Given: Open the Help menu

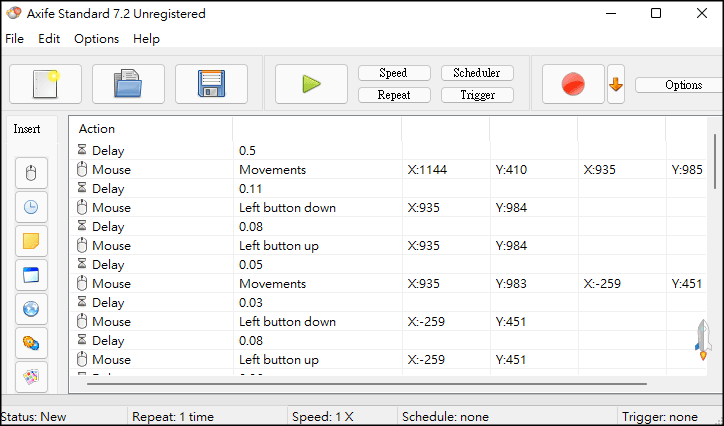Looking at the screenshot, I should [x=146, y=39].
